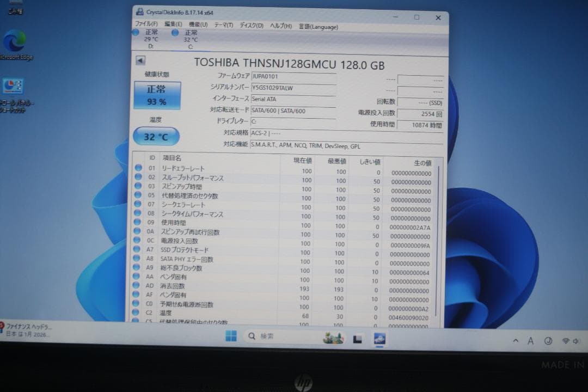
Task: Click the back arrow navigation icon
Action: pos(140,60)
